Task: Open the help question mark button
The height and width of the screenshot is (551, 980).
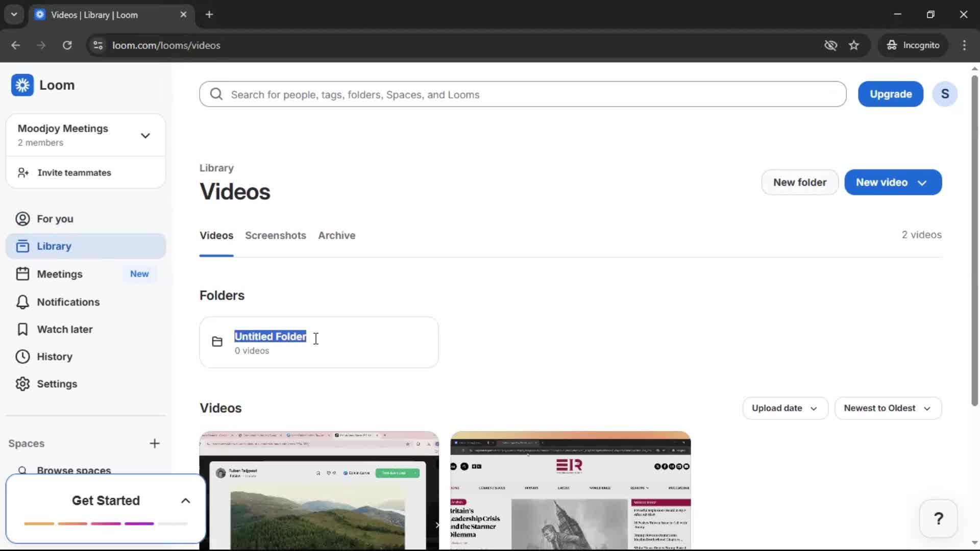Action: coord(938,518)
